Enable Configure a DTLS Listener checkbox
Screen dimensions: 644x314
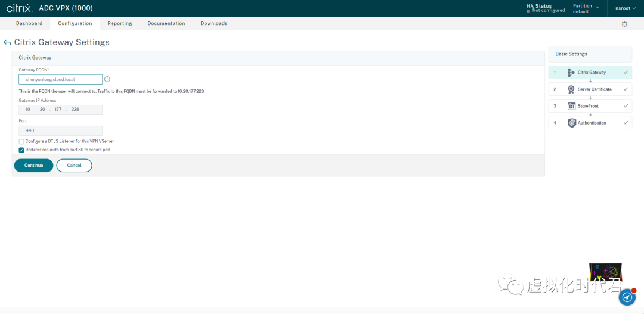click(21, 141)
